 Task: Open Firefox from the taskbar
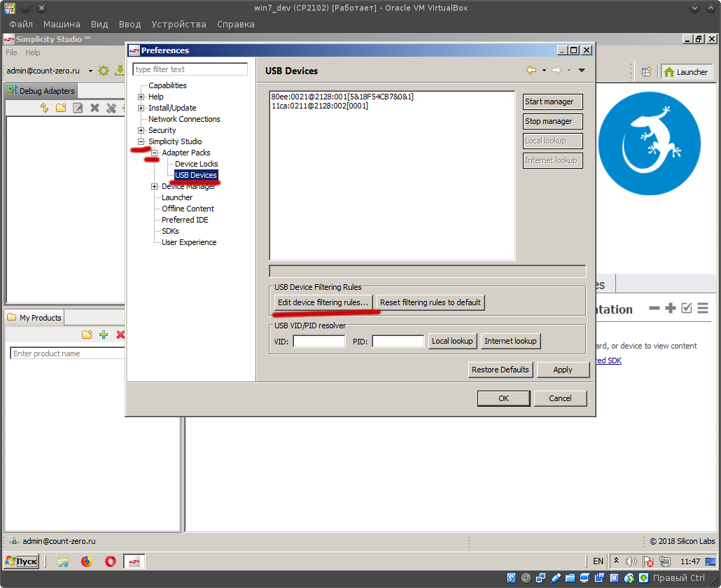click(86, 561)
